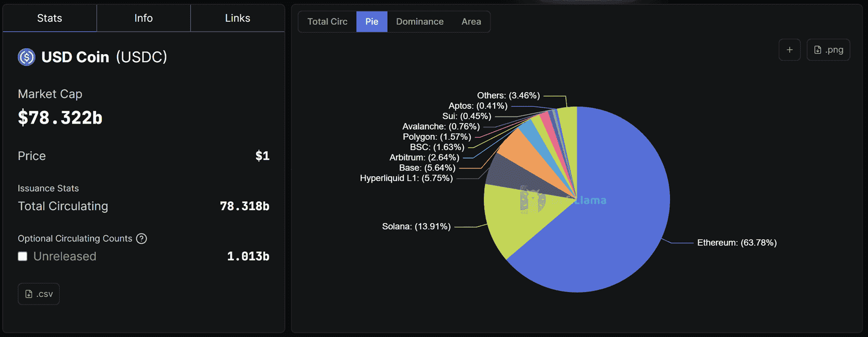868x337 pixels.
Task: Click the Others (3.46%) chart label
Action: pos(508,95)
